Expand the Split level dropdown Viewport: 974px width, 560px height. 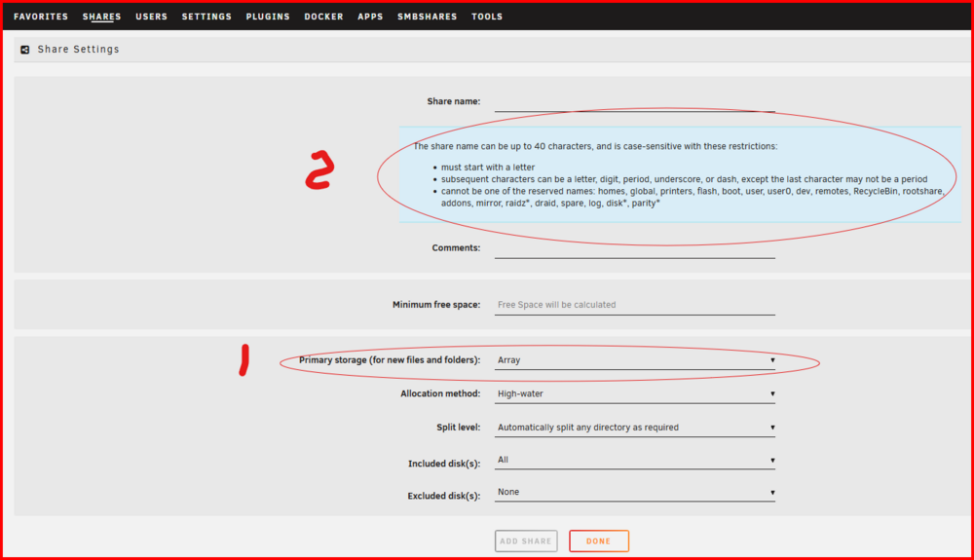click(635, 428)
